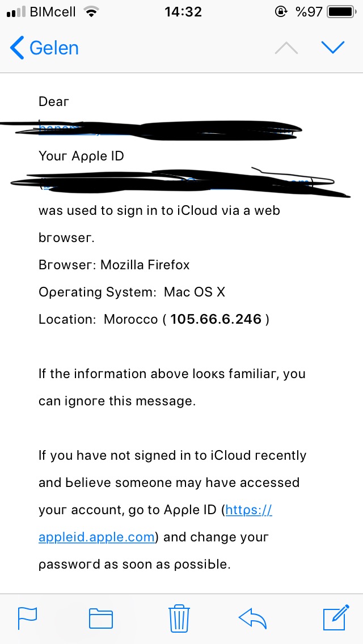Flag this email
This screenshot has height=644, width=363.
(27, 618)
